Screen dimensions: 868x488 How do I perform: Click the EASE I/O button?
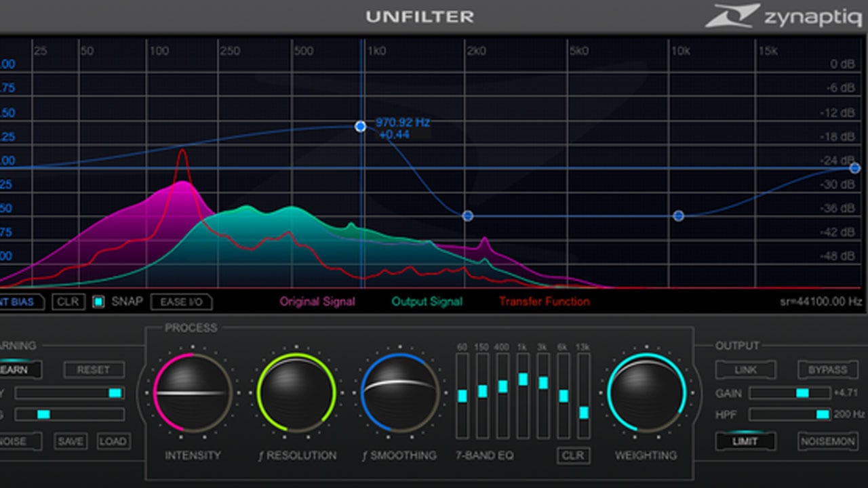(181, 302)
